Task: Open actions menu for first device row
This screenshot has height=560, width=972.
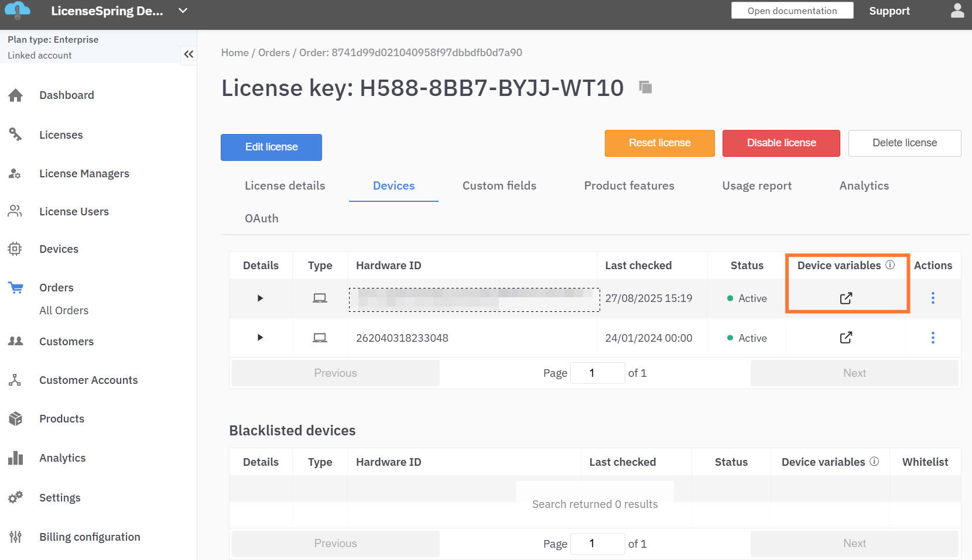Action: click(933, 298)
